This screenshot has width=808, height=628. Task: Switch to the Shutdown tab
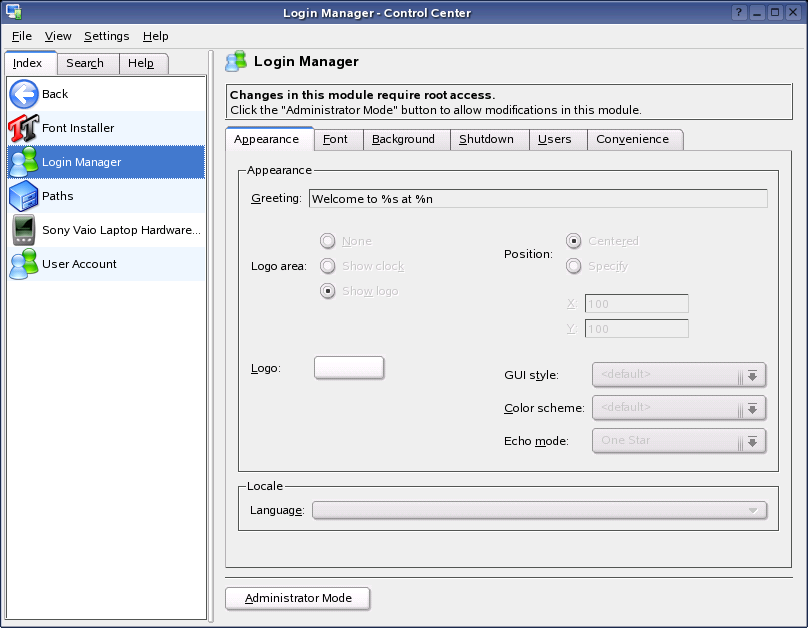487,139
